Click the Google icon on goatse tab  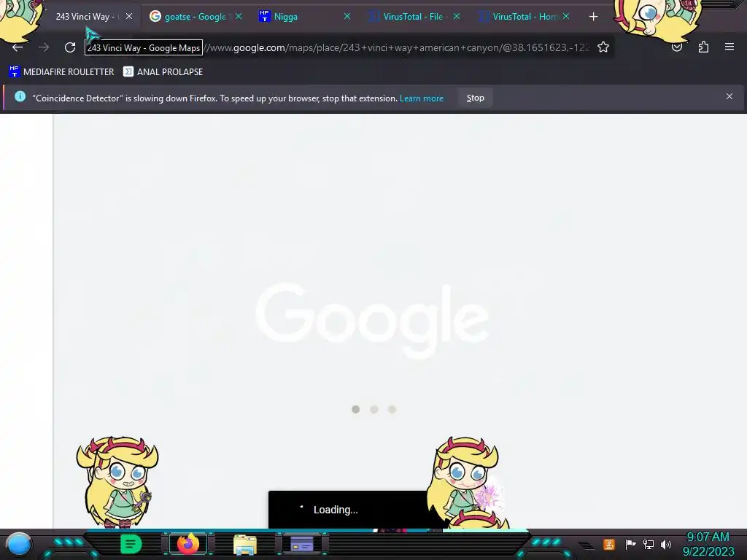155,16
